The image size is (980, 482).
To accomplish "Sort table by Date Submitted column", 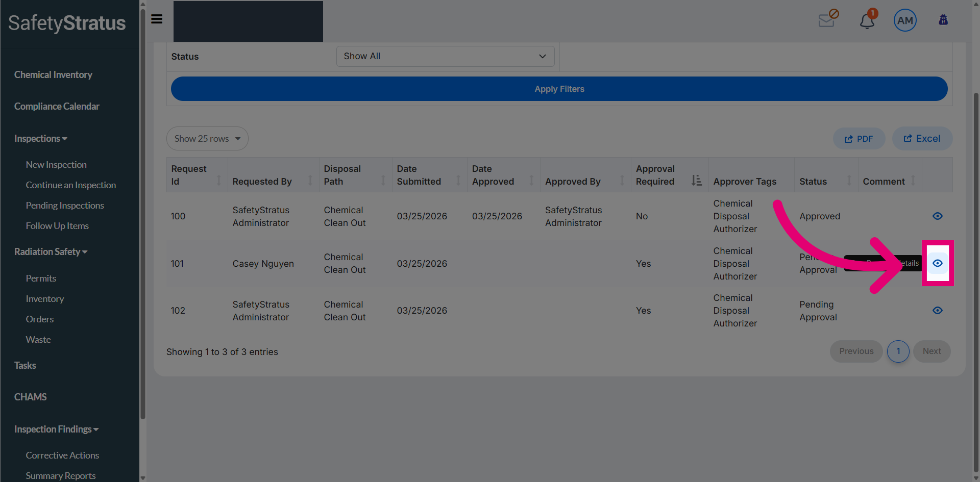I will [x=429, y=175].
